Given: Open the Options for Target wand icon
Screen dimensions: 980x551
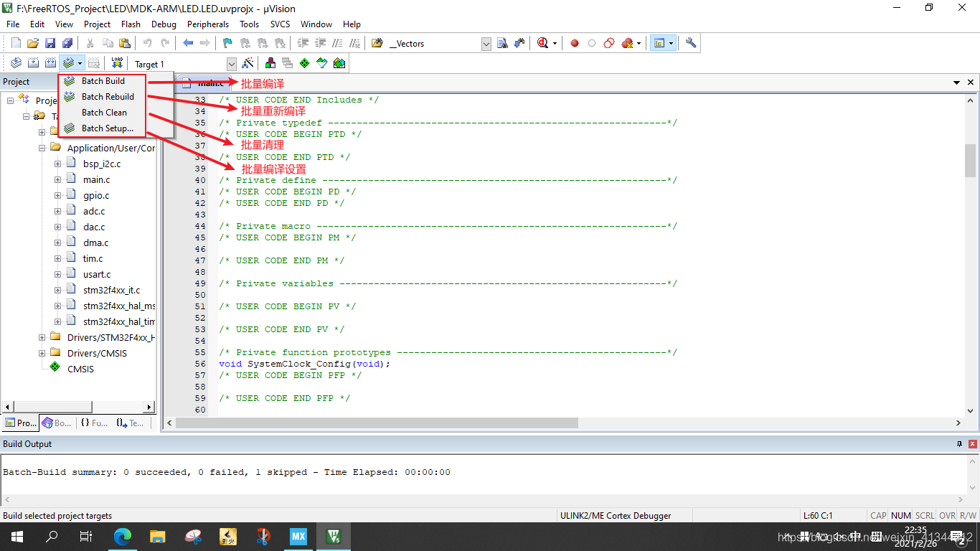Looking at the screenshot, I should tap(248, 62).
